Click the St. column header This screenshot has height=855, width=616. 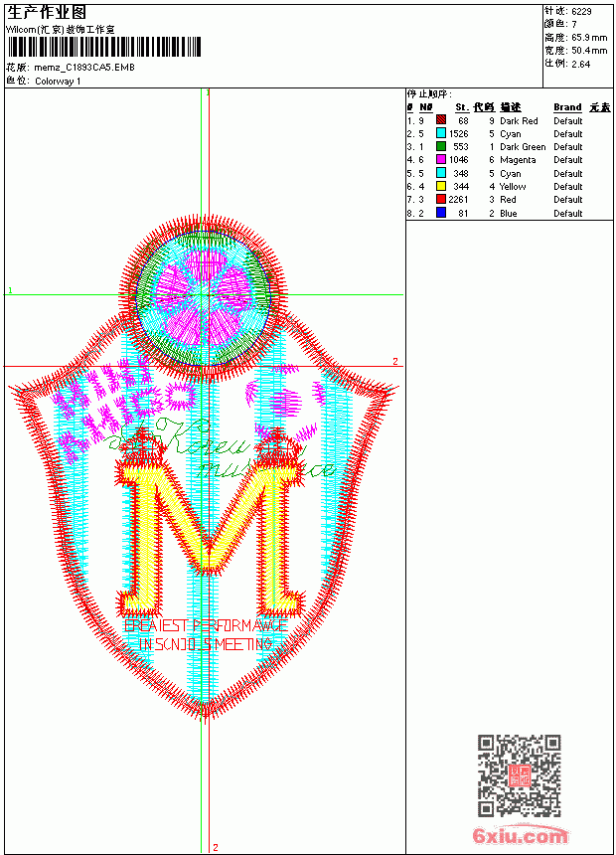[462, 107]
